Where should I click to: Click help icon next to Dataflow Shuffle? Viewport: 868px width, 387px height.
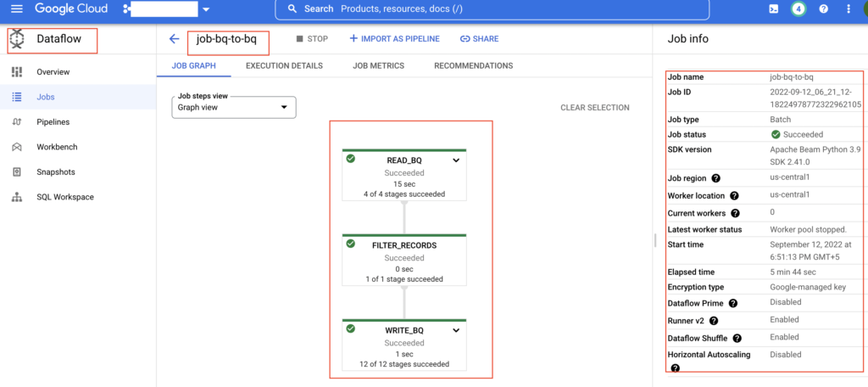point(737,339)
